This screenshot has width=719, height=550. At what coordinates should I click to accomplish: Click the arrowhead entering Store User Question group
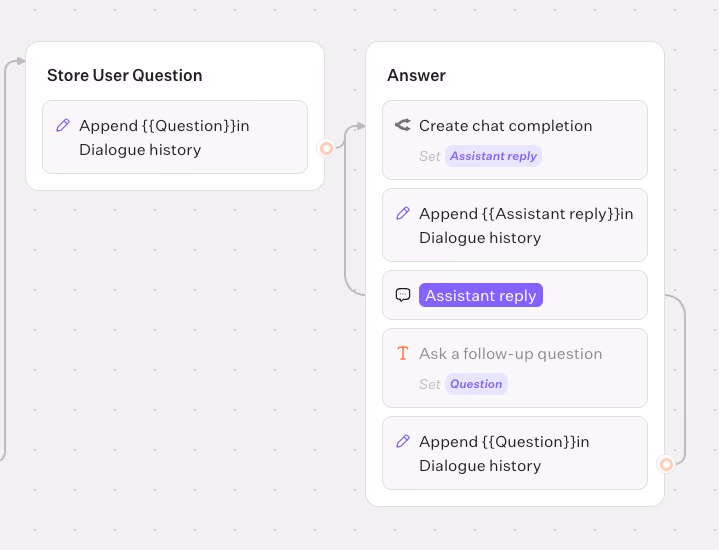coord(21,62)
